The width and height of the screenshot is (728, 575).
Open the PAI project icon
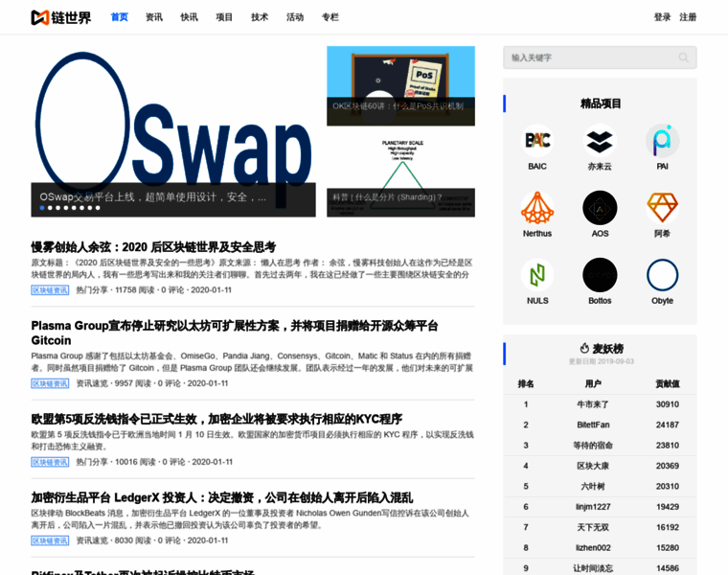click(x=663, y=140)
